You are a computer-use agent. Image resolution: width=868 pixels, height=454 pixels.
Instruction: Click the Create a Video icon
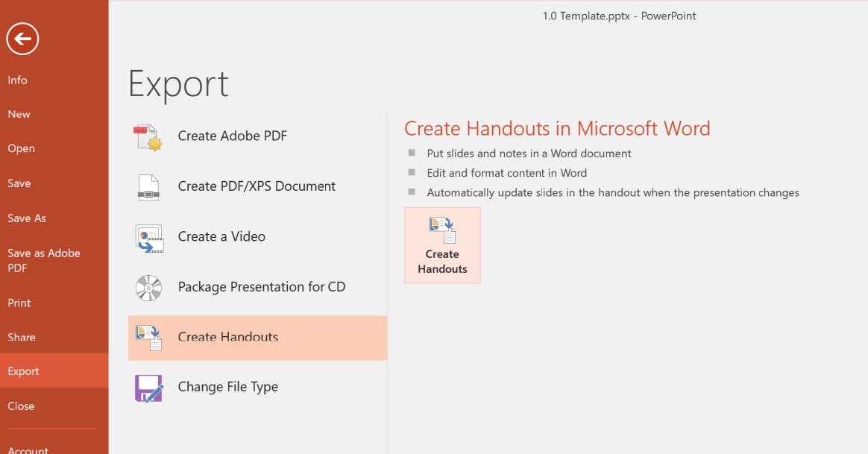(148, 237)
